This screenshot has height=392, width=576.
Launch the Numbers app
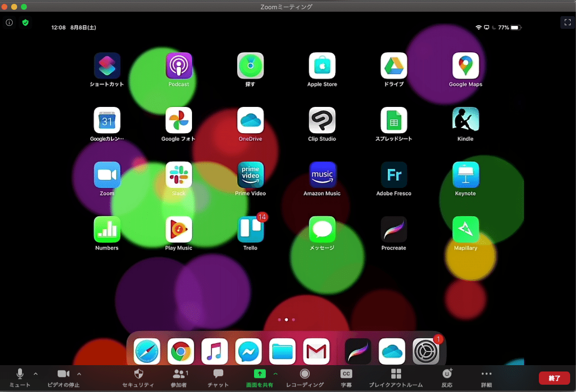point(107,230)
